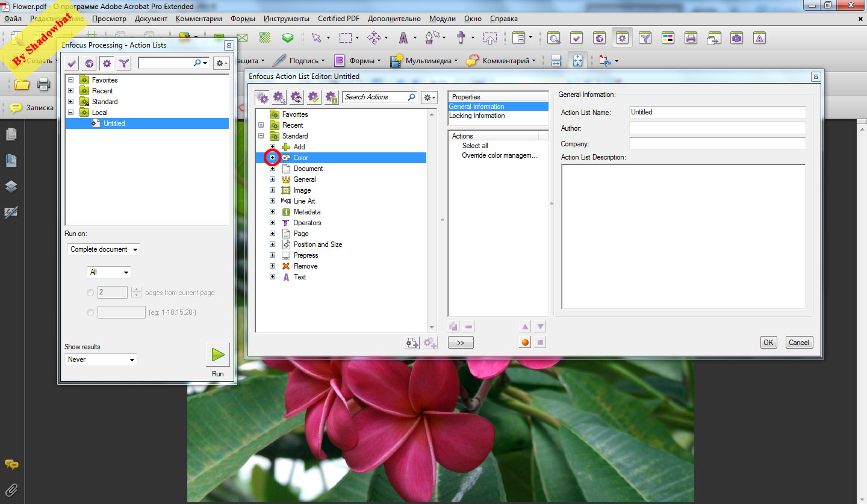Open the Show results 'Never' dropdown

101,359
